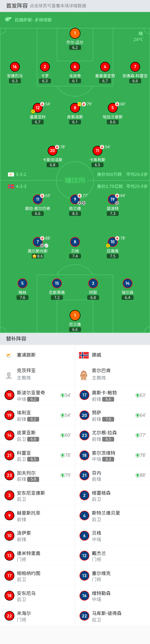
Task: Click the 4-3-3 formation label
Action: [x=21, y=186]
